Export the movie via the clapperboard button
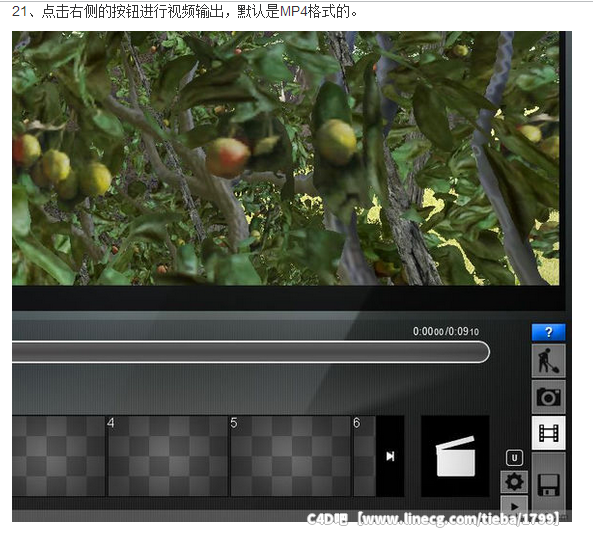Image resolution: width=593 pixels, height=538 pixels. coord(455,456)
